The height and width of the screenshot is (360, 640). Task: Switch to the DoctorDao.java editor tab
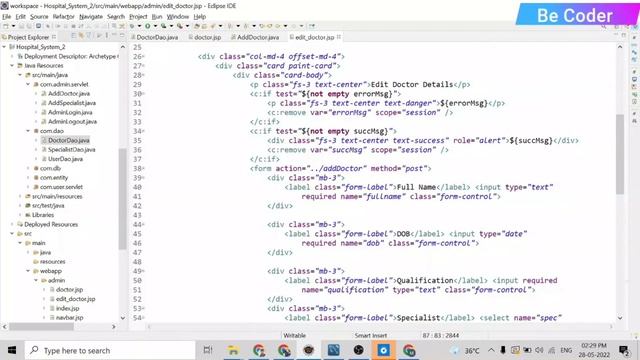[x=154, y=37]
